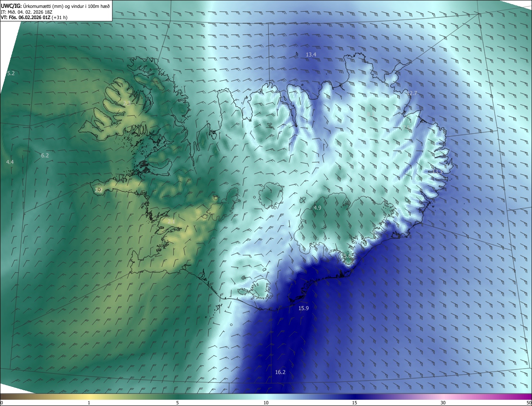Click the 30 tick on the color scale
This screenshot has width=532, height=406.
coord(443,403)
